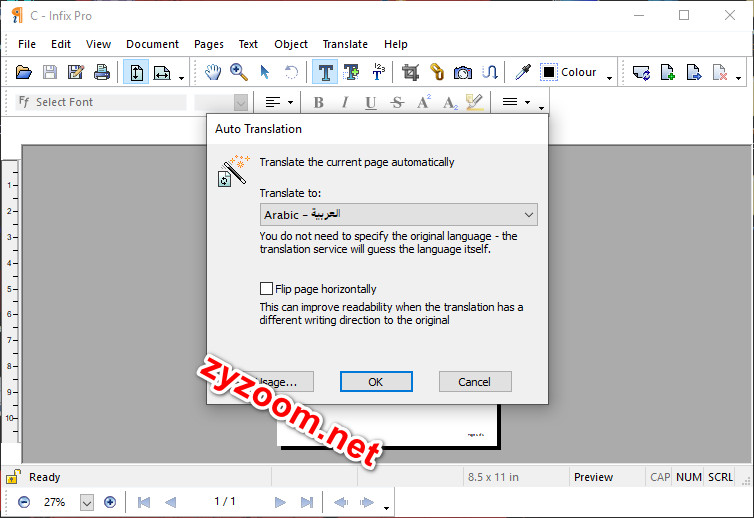This screenshot has height=518, width=754.
Task: Select the Object arrow tool
Action: (x=264, y=73)
